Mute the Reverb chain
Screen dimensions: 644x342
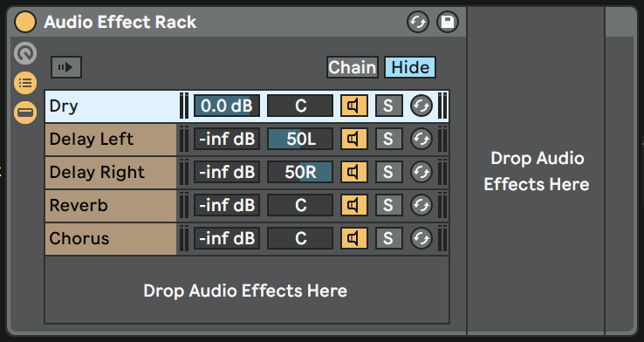pos(353,205)
